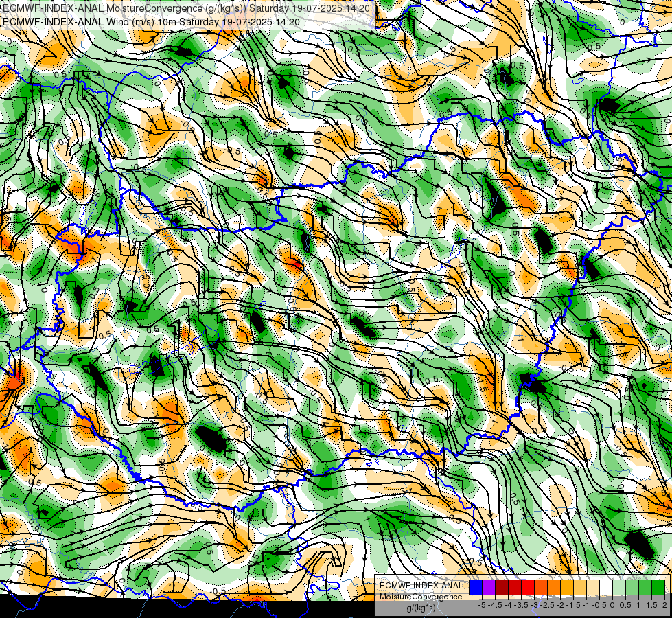The image size is (672, 618).
Task: Click the -2 tick label on the legend
Action: (x=560, y=605)
